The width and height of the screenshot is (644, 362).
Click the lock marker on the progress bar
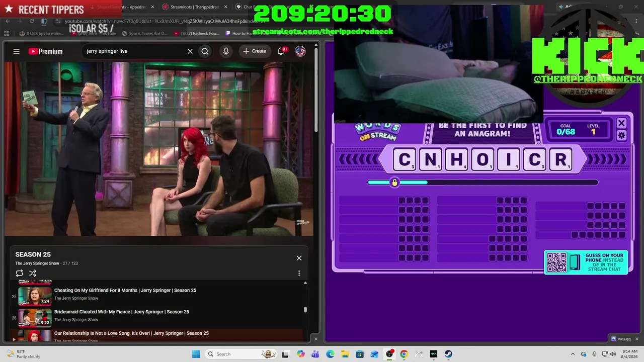(x=394, y=183)
